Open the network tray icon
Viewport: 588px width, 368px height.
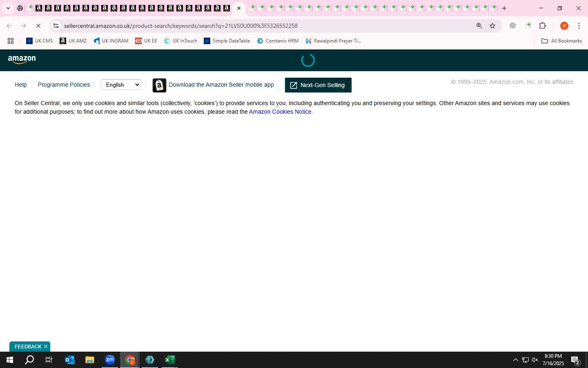[x=526, y=360]
